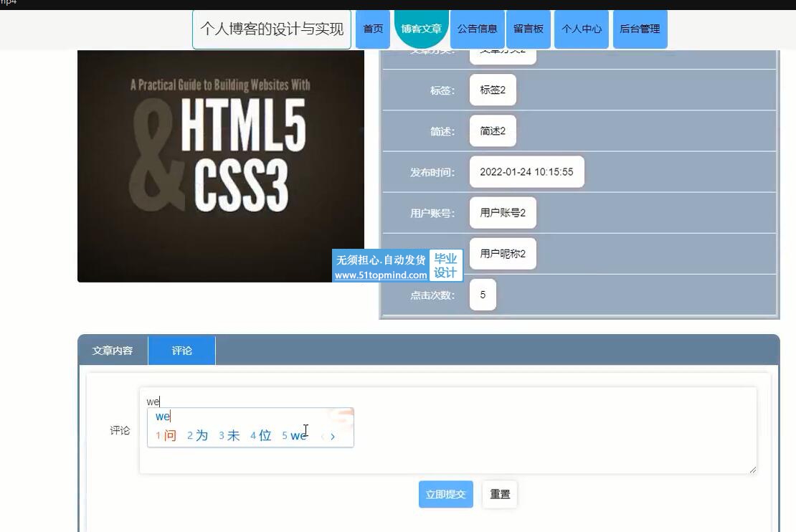Go to 后台管理
The image size is (796, 532).
640,29
